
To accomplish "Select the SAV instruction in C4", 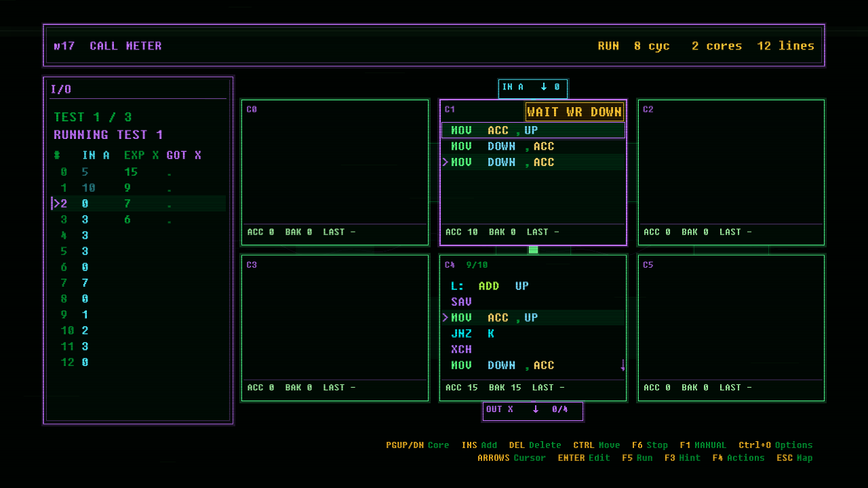I will (533, 302).
